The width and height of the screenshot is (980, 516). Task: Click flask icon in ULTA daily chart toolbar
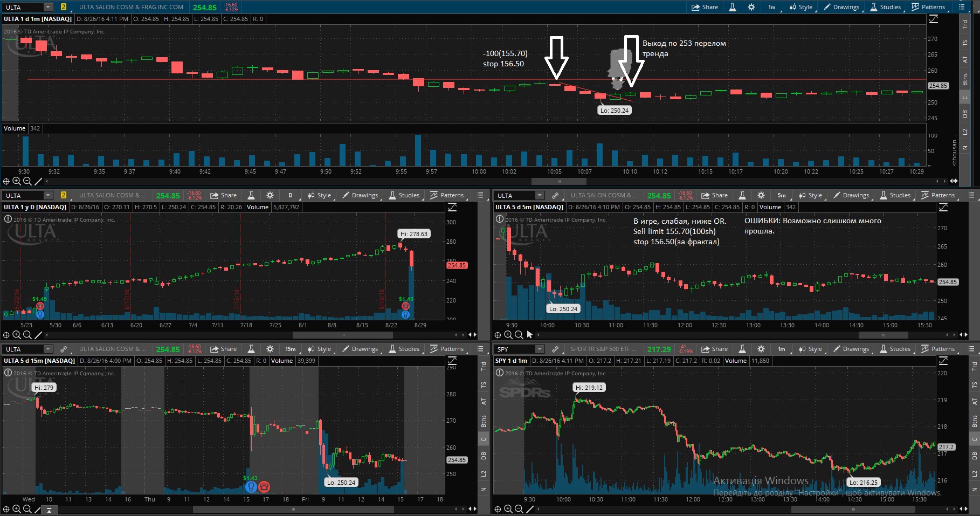tap(251, 195)
